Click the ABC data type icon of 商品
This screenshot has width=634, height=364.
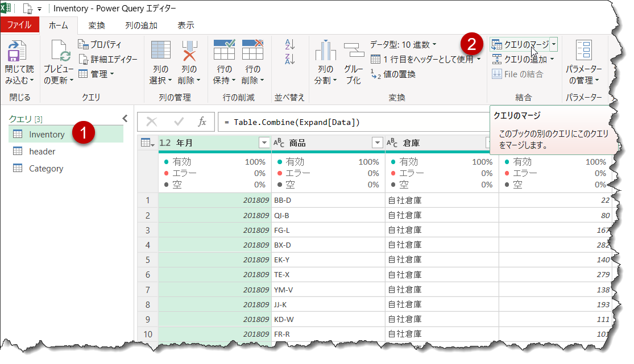click(x=279, y=143)
